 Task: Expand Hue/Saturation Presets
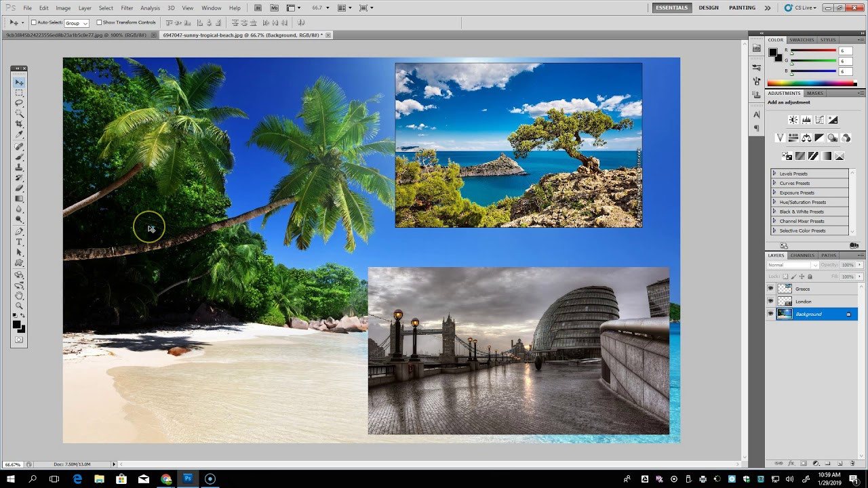click(774, 202)
